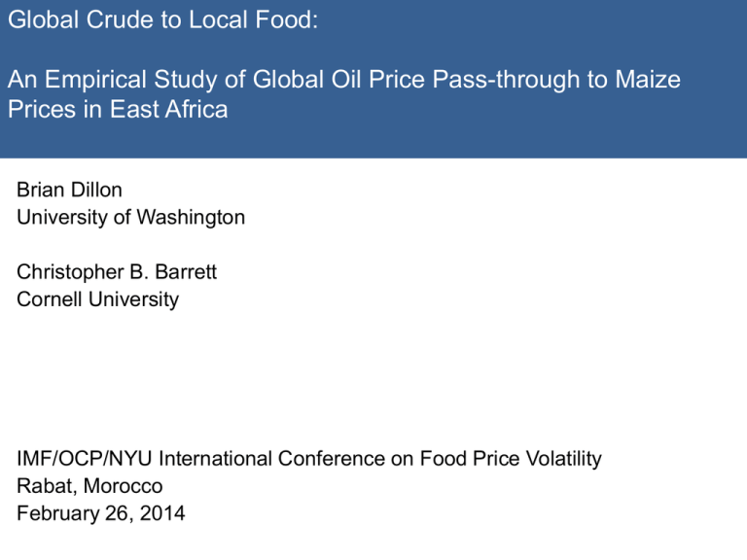
Task: Select the author name Christopher B. Barrett
Action: pos(117,272)
